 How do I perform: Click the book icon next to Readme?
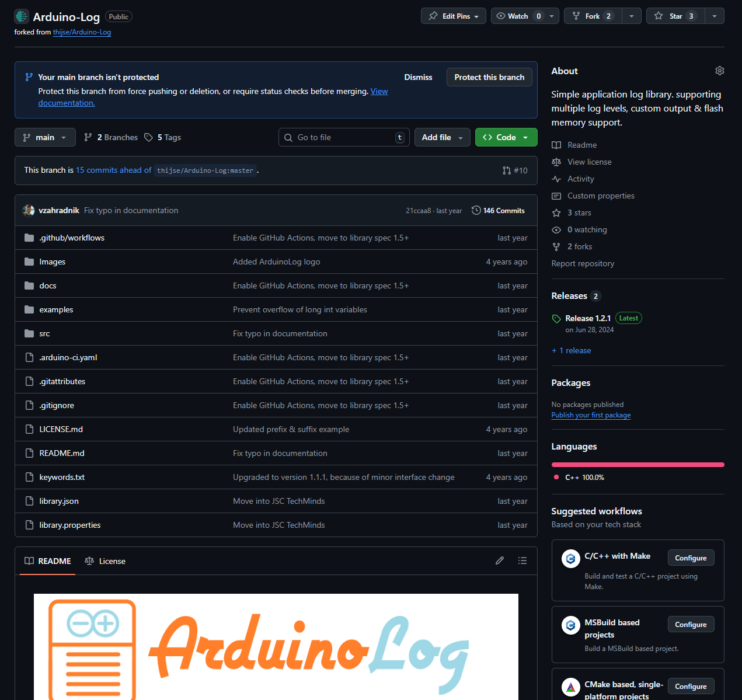[x=556, y=145]
